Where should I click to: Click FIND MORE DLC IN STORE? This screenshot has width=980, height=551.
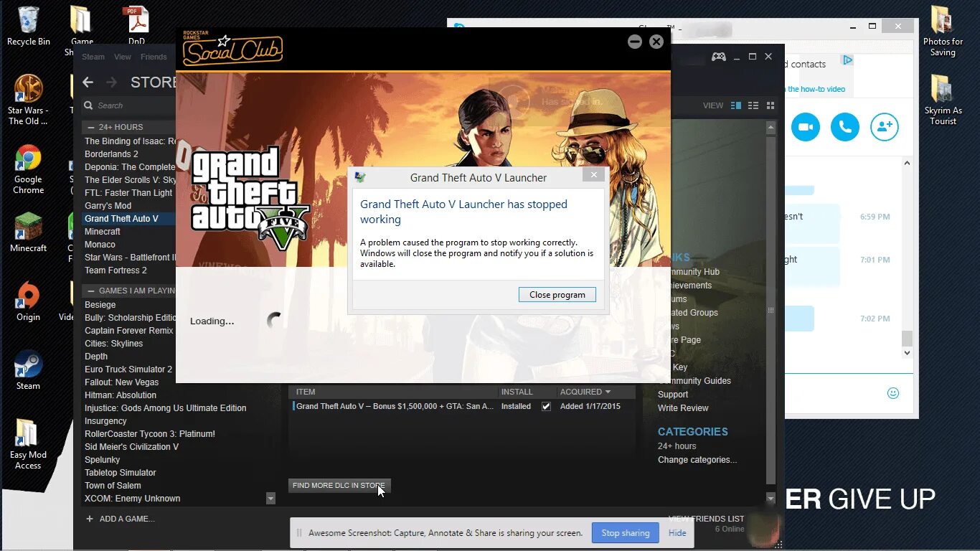[339, 486]
